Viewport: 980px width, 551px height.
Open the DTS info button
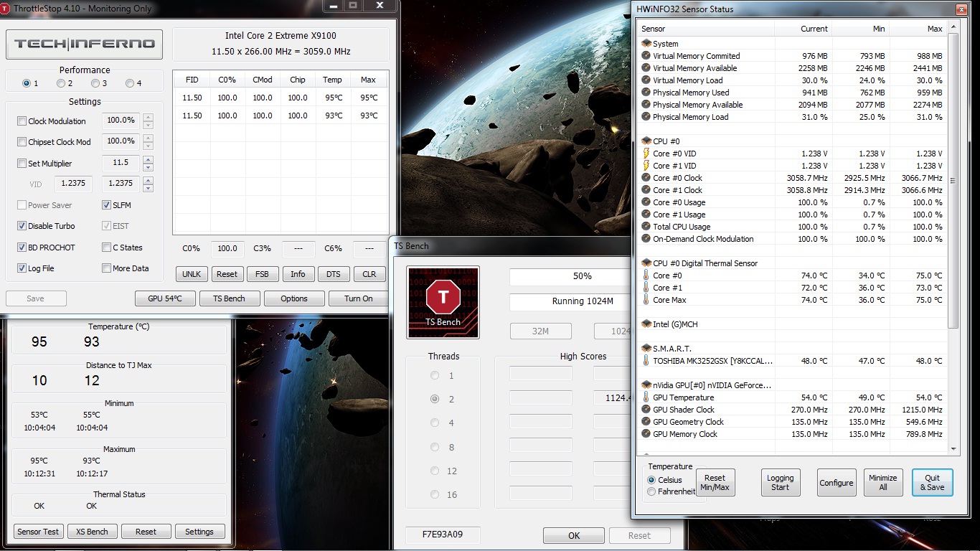point(334,274)
